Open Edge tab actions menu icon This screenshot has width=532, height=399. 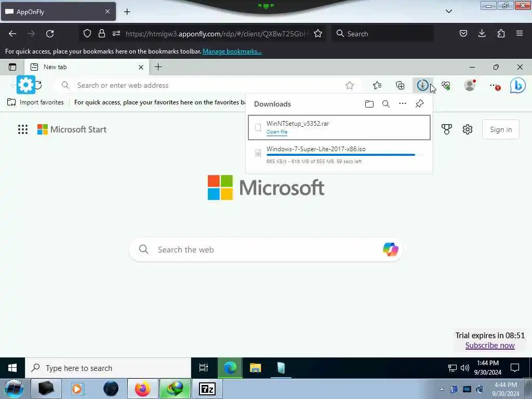[x=12, y=67]
